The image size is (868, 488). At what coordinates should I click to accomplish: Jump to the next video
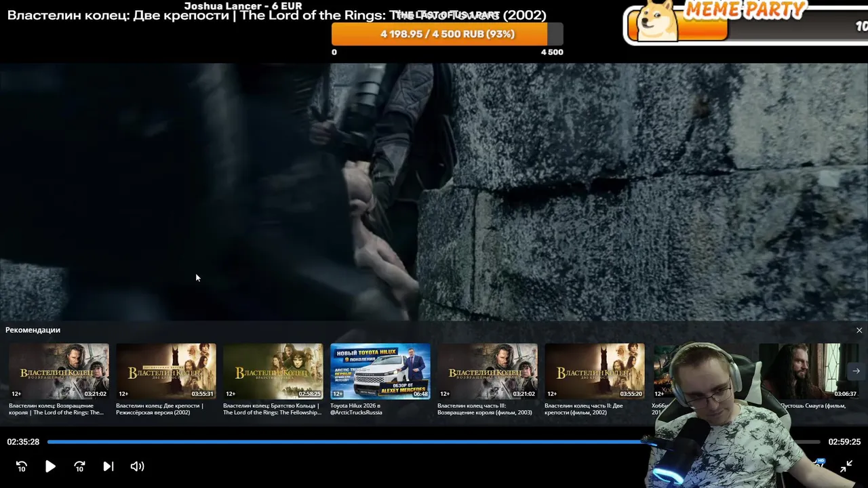108,466
